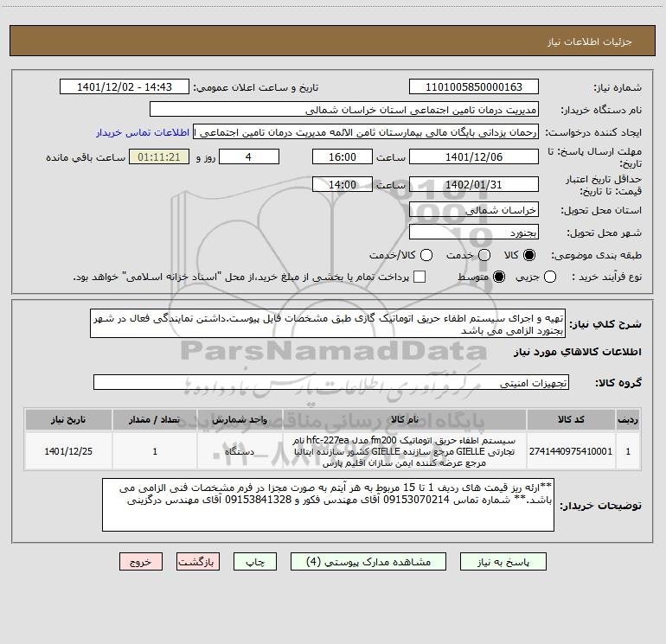Click the announcement date field 1401/12/02 - 14:43
Viewport: 666px width, 644px height.
pos(125,86)
